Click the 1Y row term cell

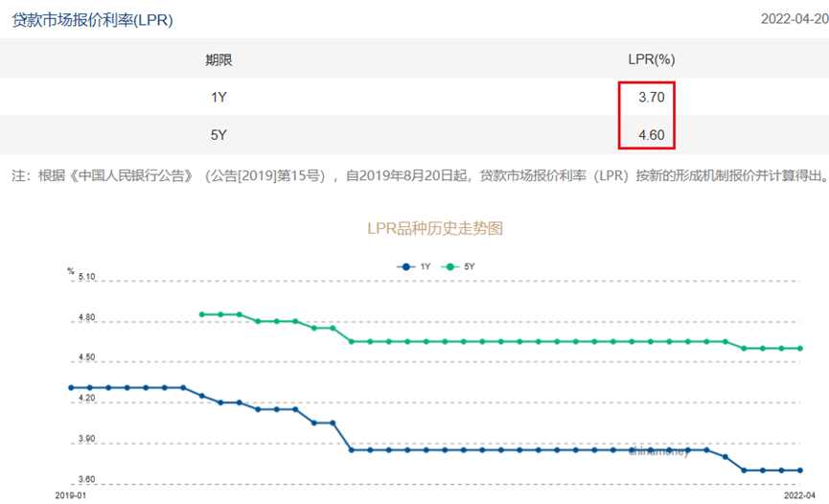coord(219,97)
